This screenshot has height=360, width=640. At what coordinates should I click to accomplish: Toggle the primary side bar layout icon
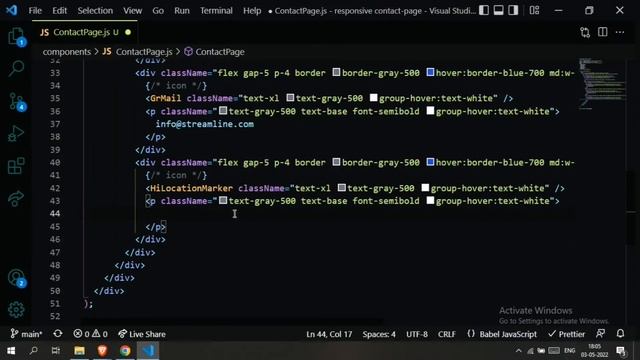pos(484,10)
